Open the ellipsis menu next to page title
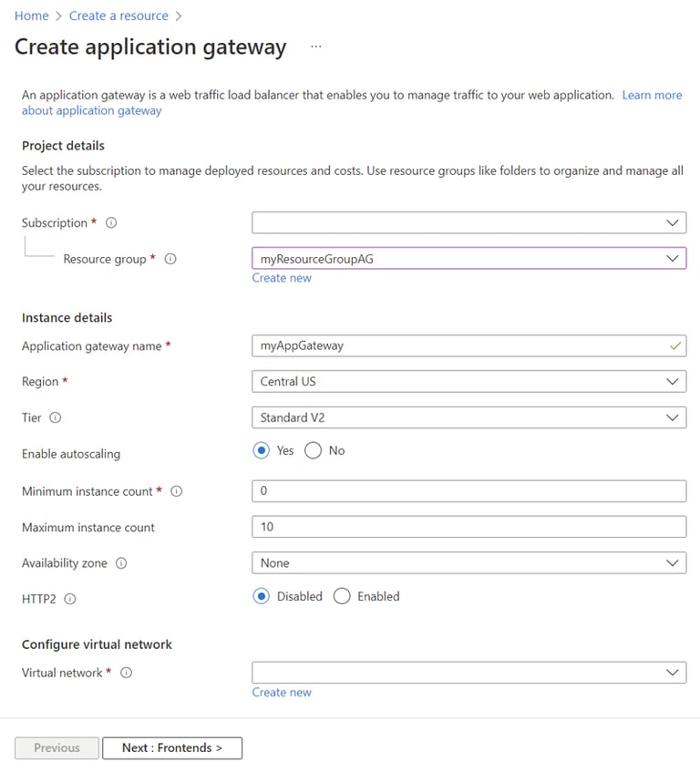Image resolution: width=700 pixels, height=772 pixels. tap(314, 47)
